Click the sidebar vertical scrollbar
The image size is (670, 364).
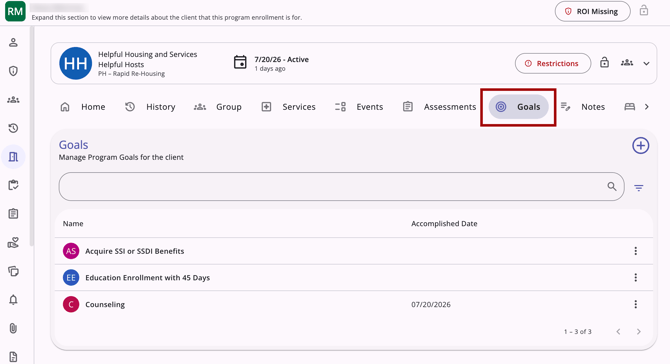31,136
